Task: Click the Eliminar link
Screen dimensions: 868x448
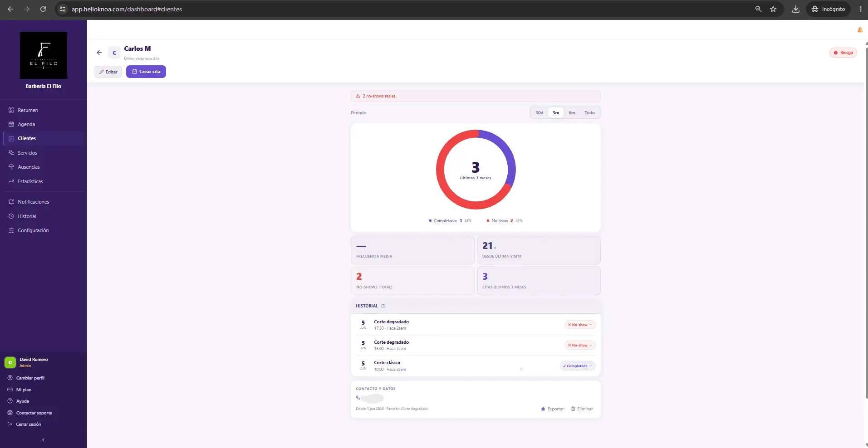Action: tap(582, 409)
